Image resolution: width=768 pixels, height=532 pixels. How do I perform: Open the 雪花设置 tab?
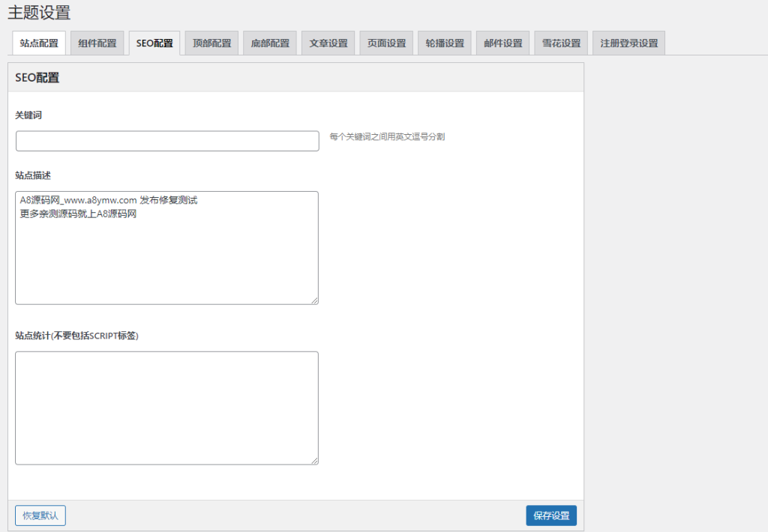click(560, 43)
